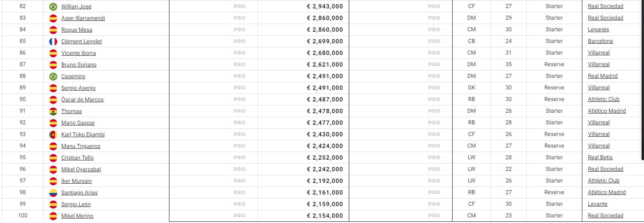The height and width of the screenshot is (223, 644).
Task: Open the Real Betis club link
Action: [x=600, y=157]
